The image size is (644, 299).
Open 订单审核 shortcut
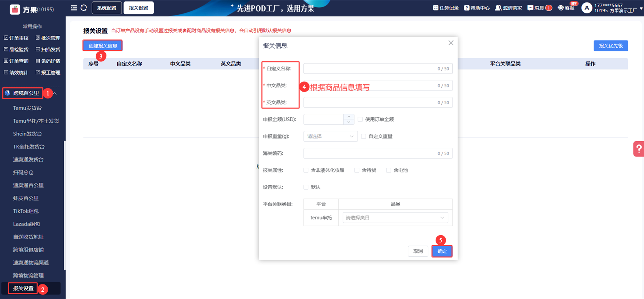pos(16,38)
